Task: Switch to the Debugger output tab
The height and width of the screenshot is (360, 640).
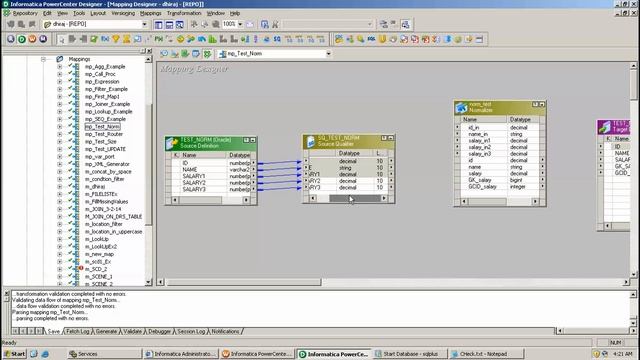Action: [x=159, y=331]
